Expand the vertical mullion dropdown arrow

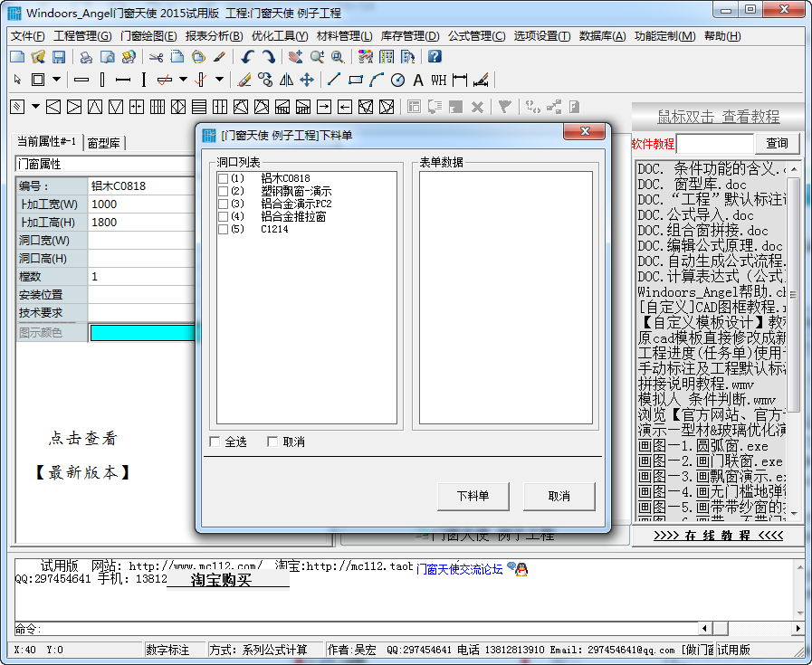click(x=219, y=80)
